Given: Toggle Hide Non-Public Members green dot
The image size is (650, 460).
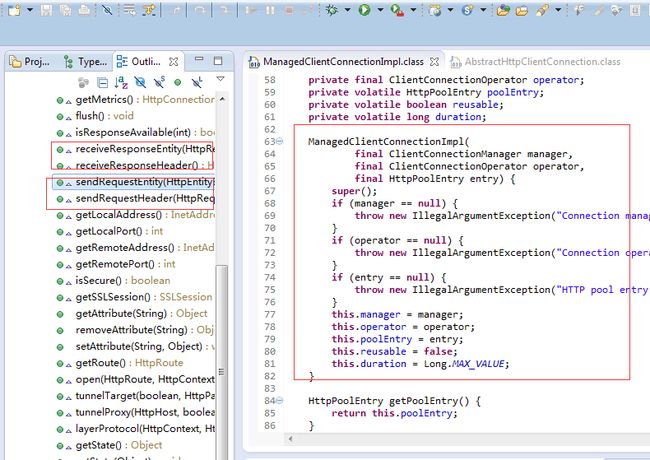Looking at the screenshot, I should coord(177,82).
